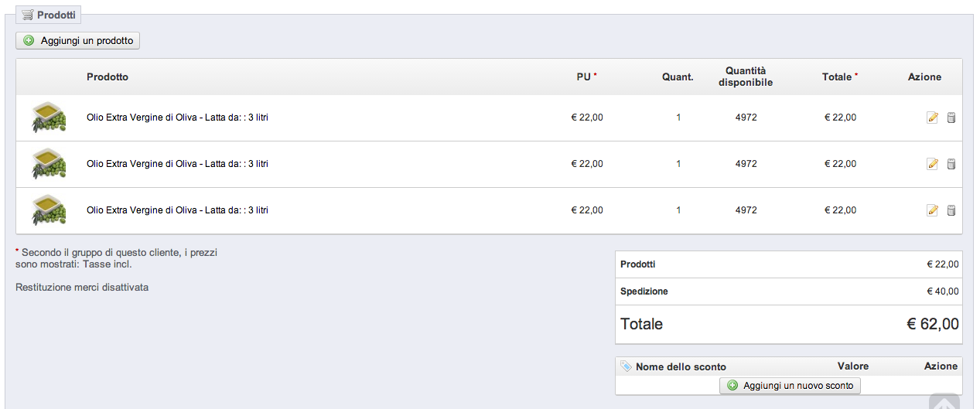The width and height of the screenshot is (980, 409).
Task: Click the PU column header
Action: 584,77
